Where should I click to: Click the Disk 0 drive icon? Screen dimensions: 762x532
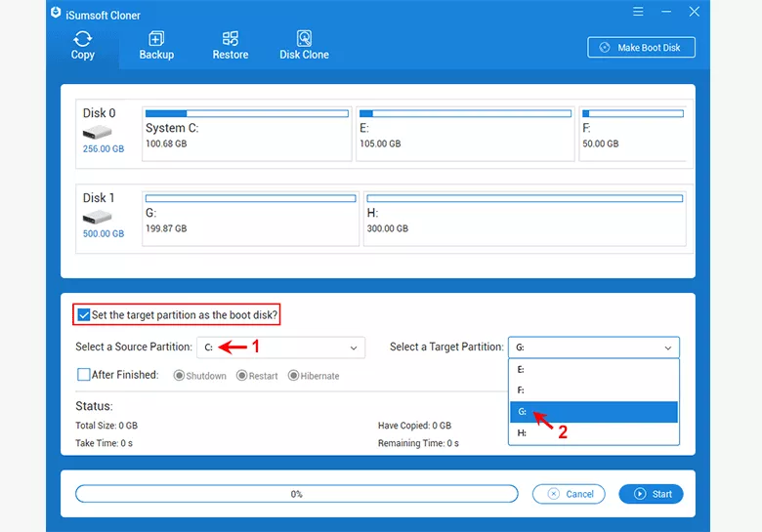(x=97, y=131)
